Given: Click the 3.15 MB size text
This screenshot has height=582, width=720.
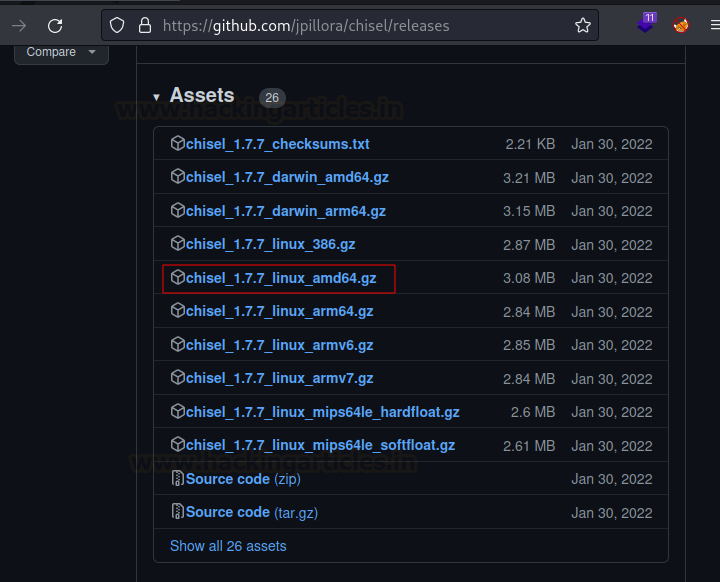Looking at the screenshot, I should 529,211.
